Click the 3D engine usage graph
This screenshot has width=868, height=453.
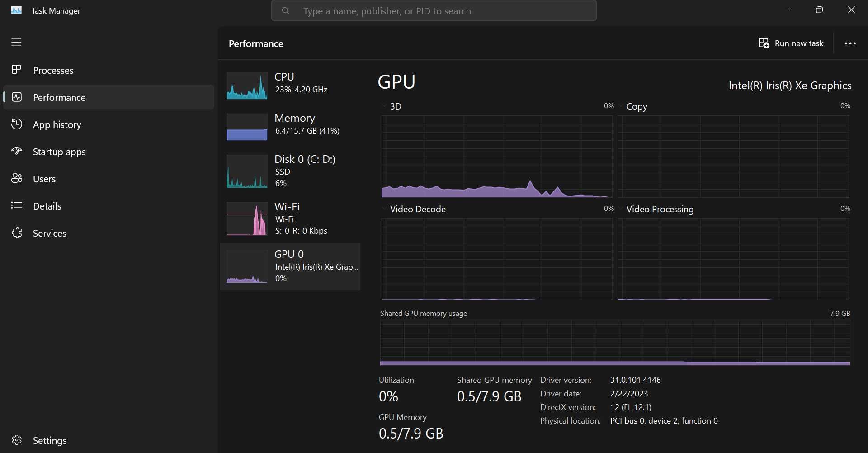pyautogui.click(x=497, y=157)
